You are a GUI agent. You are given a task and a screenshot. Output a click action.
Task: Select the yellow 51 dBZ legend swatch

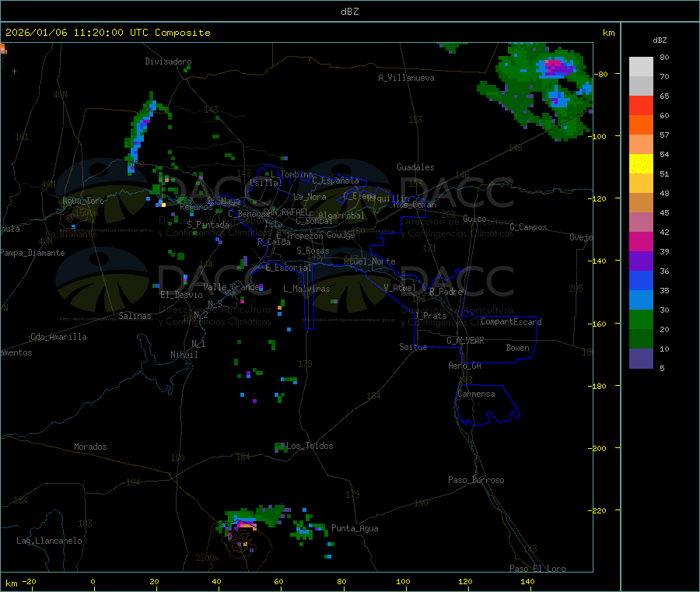tap(641, 164)
